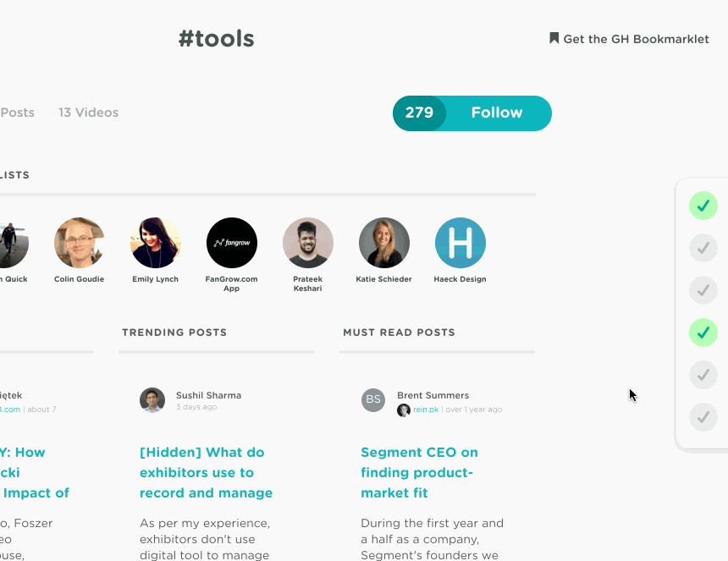This screenshot has width=728, height=561.
Task: Switch to the Posts tab
Action: pyautogui.click(x=17, y=113)
